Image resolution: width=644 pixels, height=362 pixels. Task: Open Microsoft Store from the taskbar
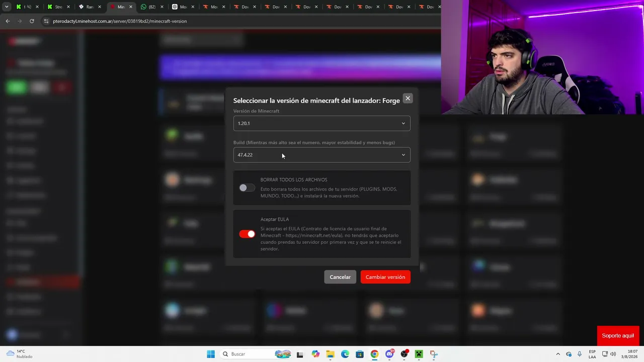[360, 354]
